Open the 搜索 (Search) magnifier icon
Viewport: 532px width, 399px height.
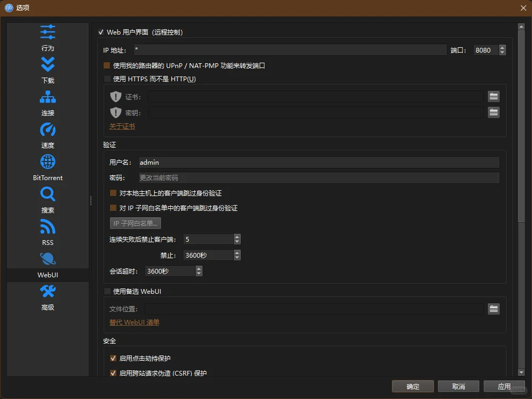click(47, 194)
